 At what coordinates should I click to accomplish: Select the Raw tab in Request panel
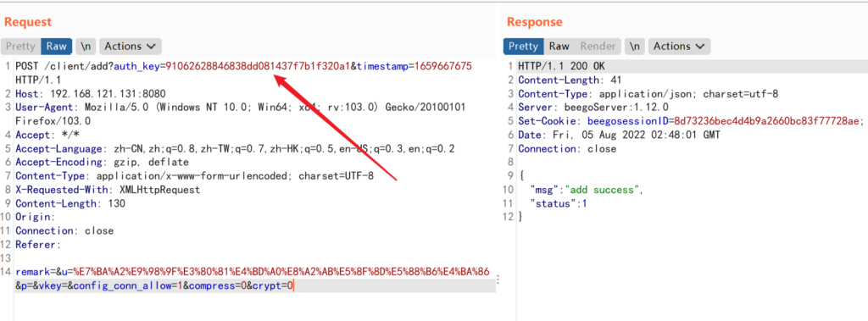tap(57, 46)
